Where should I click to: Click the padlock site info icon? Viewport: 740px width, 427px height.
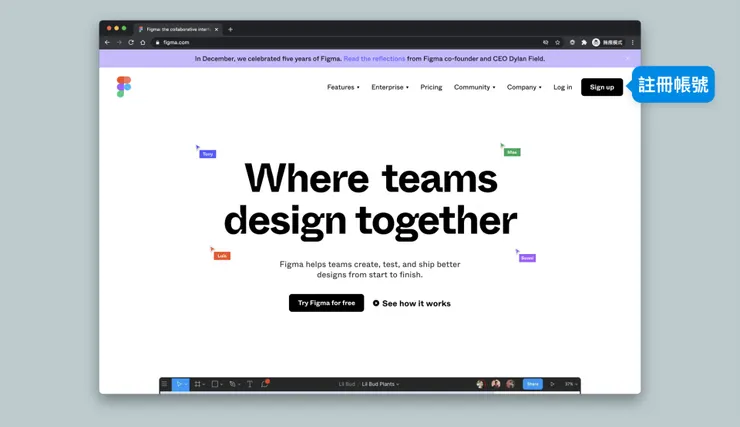158,42
